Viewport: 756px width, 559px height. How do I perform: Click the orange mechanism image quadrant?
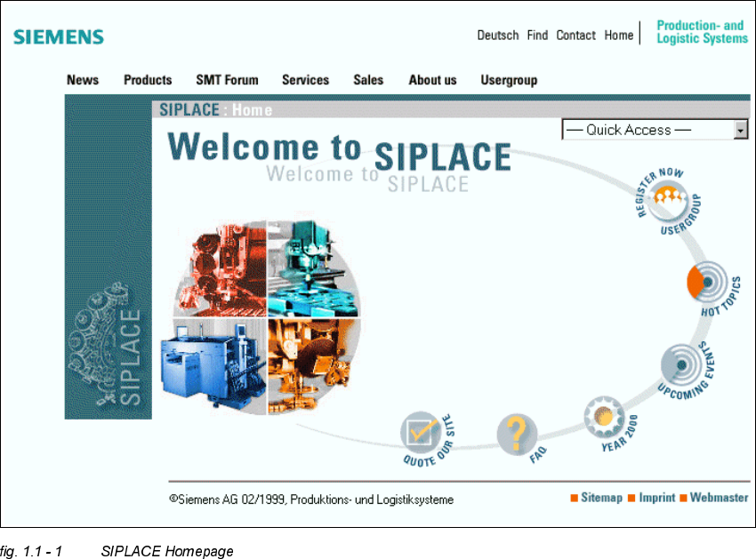pyautogui.click(x=313, y=366)
